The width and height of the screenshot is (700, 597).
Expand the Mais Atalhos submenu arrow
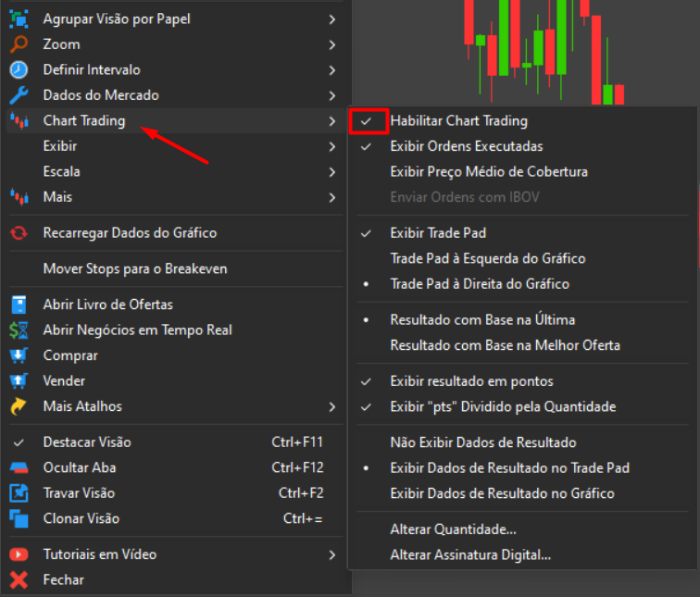331,406
